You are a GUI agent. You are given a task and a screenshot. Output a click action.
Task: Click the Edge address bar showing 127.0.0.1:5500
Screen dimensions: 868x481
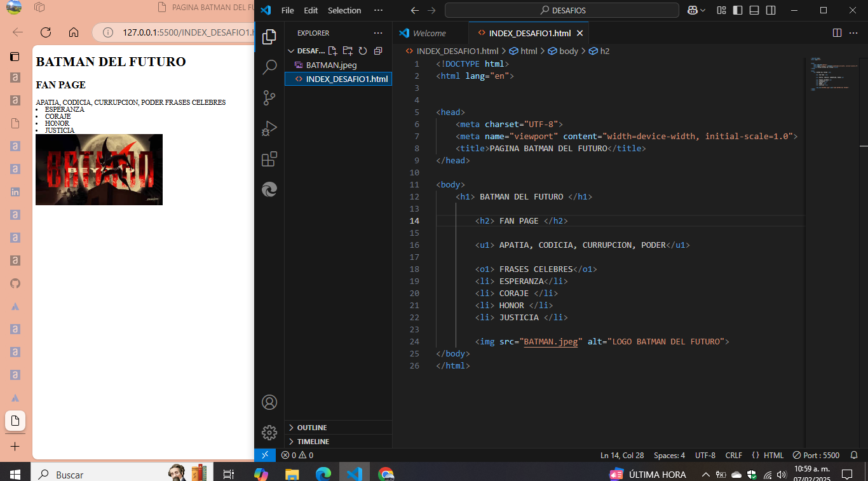tap(174, 32)
